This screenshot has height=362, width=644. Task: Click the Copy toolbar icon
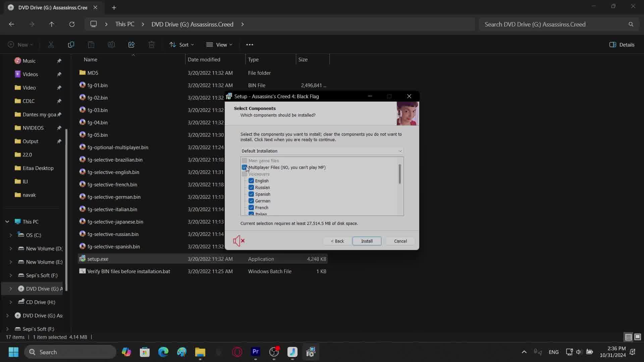coord(71,45)
